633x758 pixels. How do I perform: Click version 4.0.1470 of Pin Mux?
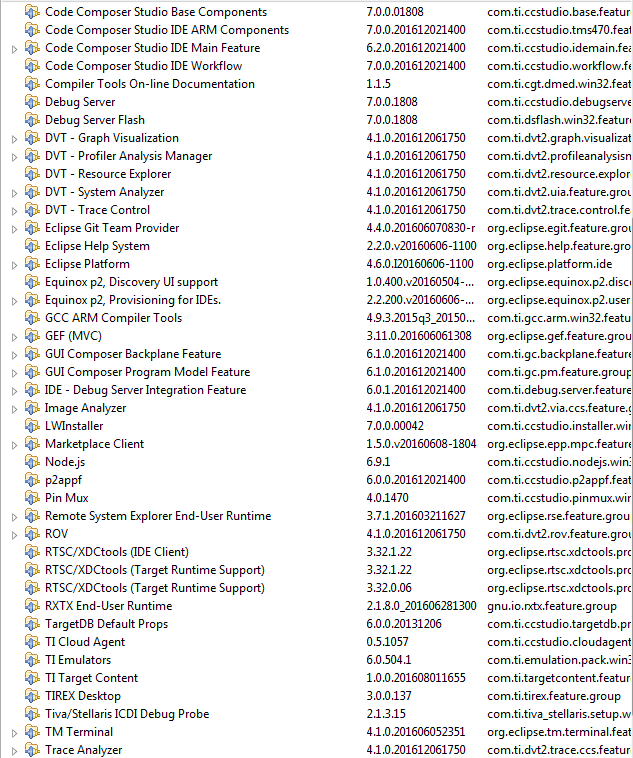point(387,498)
